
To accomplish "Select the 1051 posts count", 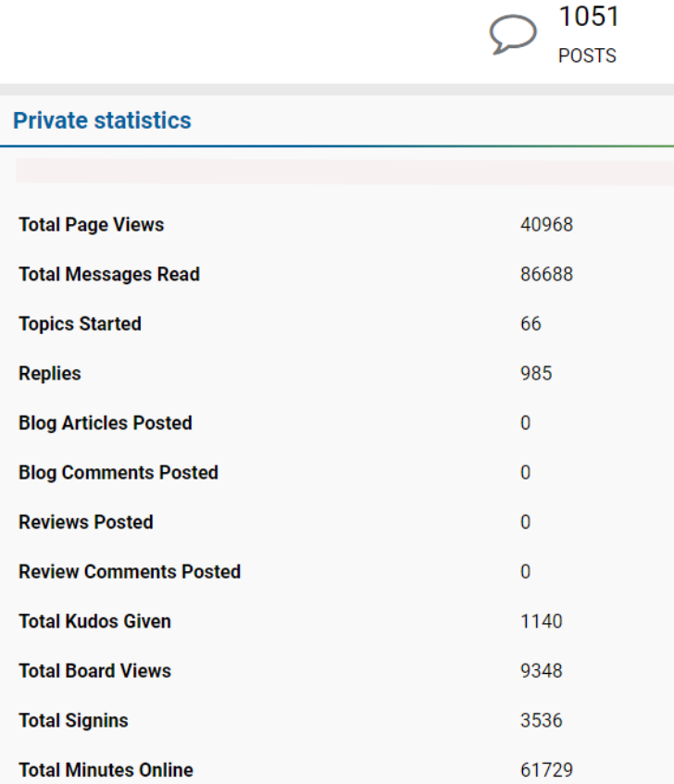I will coord(589,16).
